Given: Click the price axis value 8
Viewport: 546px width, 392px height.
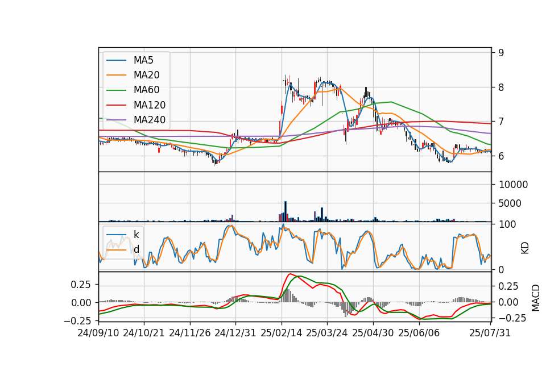Looking at the screenshot, I should 501,87.
